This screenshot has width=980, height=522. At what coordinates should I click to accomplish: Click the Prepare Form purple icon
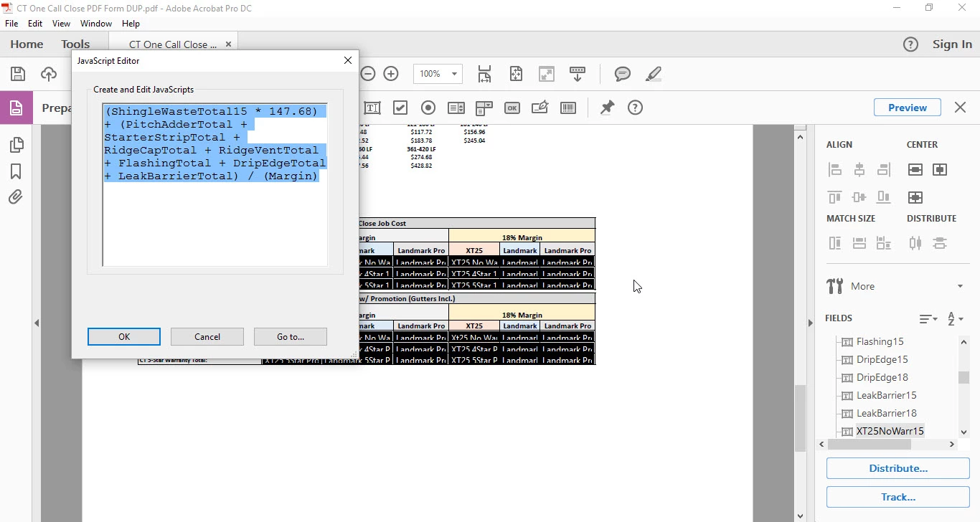(x=17, y=108)
